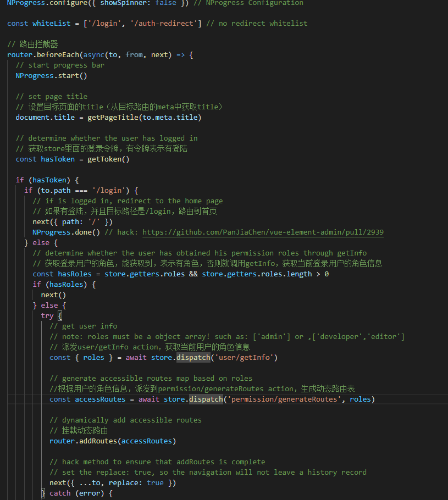
Task: Click the 路由拦截器 comment
Action: pyautogui.click(x=32, y=44)
